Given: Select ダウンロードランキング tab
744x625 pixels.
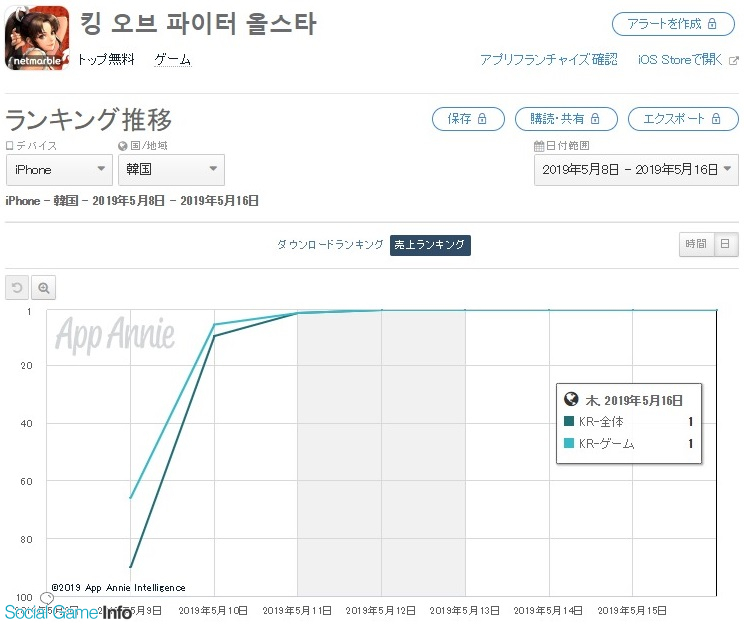Looking at the screenshot, I should click(330, 245).
